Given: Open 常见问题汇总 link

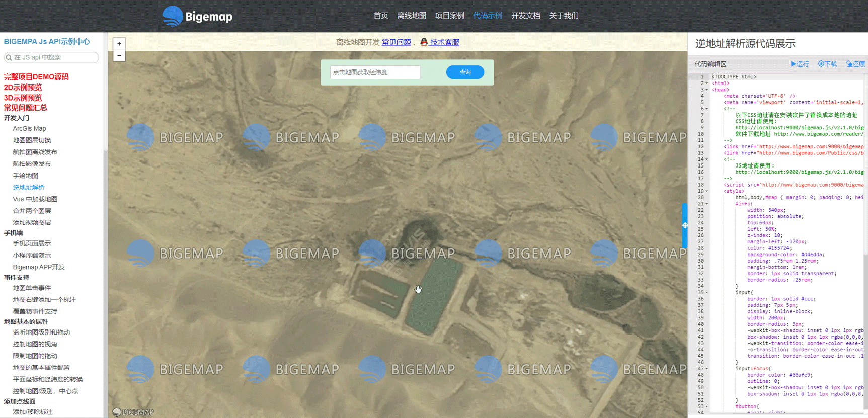Looking at the screenshot, I should point(26,108).
